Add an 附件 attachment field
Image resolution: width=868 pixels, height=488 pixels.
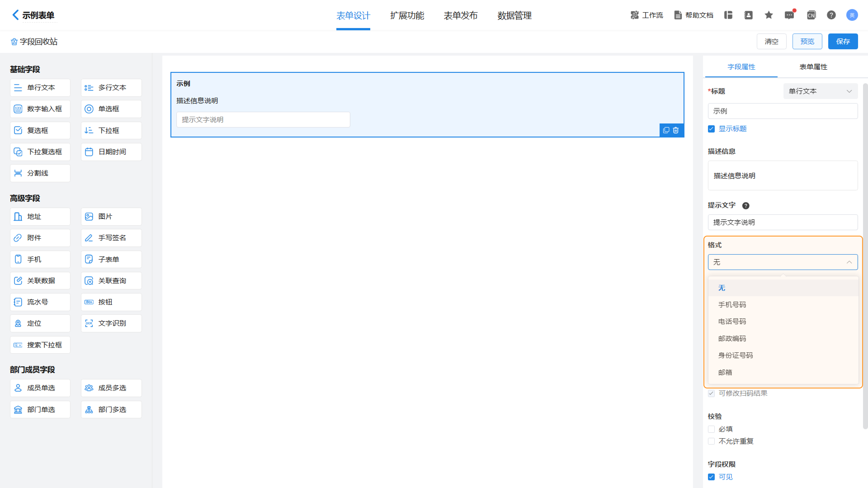coord(40,238)
